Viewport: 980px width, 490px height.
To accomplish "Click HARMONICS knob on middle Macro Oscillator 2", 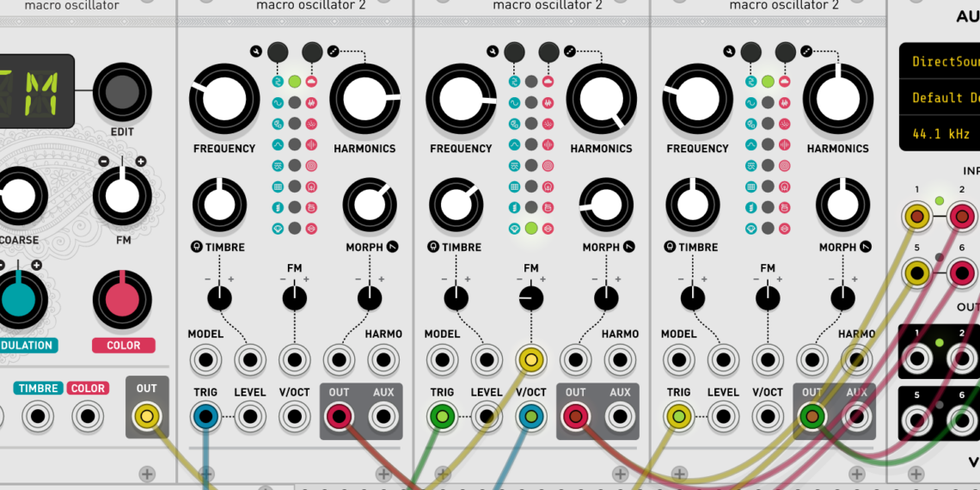I will click(601, 98).
